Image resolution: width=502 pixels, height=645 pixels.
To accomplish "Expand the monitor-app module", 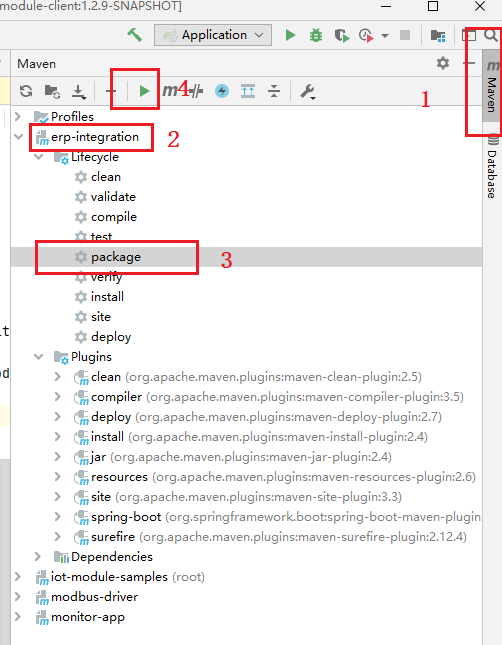I will pyautogui.click(x=18, y=617).
